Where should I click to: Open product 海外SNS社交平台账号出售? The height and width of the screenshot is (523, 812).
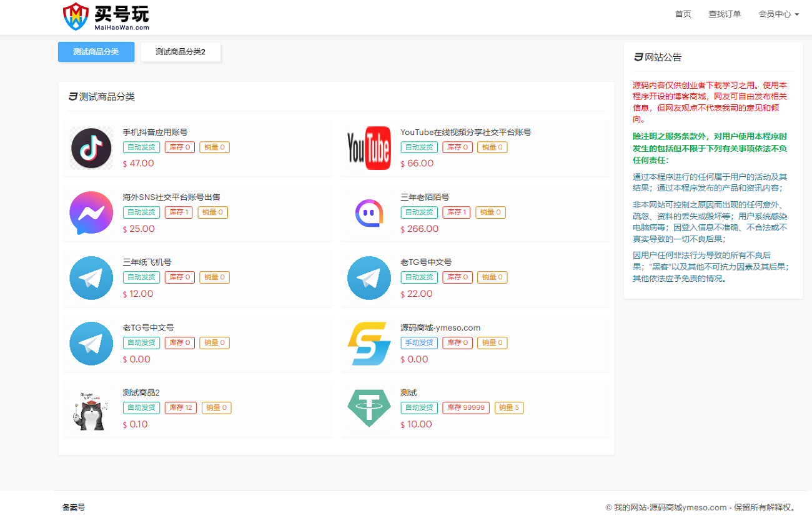click(x=171, y=197)
